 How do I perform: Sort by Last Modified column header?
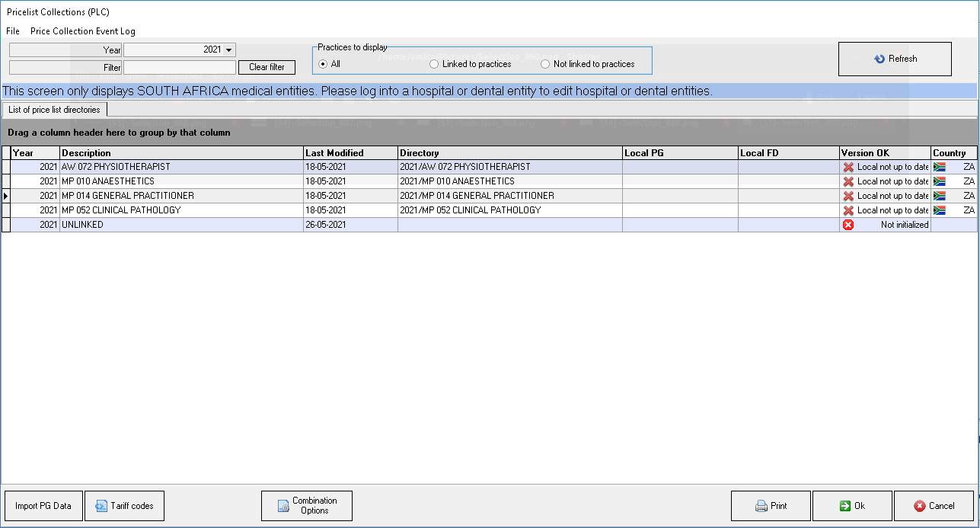350,153
